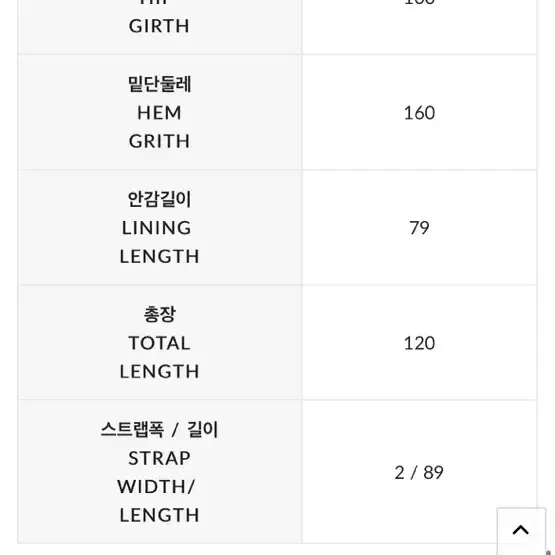The height and width of the screenshot is (555, 555).
Task: Click the Korean text 안감길이
Action: (160, 199)
